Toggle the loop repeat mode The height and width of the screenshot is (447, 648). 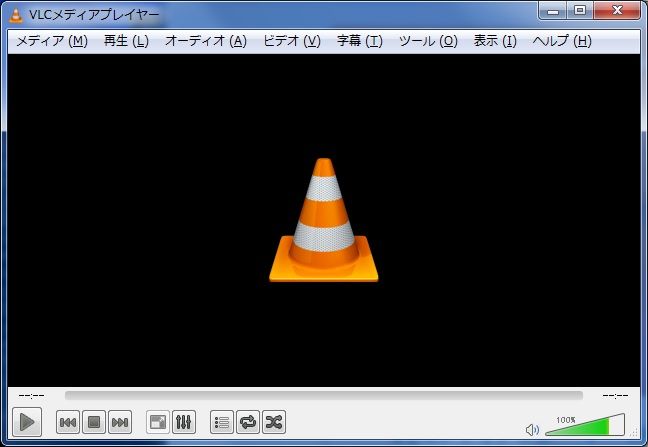[248, 422]
